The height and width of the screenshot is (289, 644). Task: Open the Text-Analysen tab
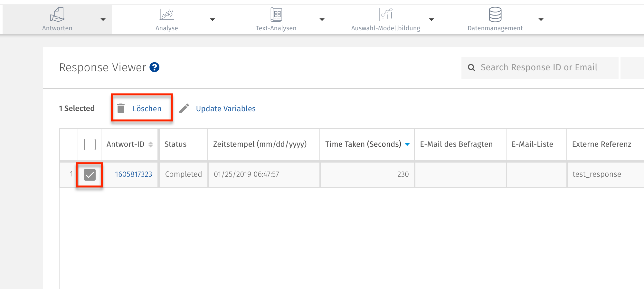point(276,28)
